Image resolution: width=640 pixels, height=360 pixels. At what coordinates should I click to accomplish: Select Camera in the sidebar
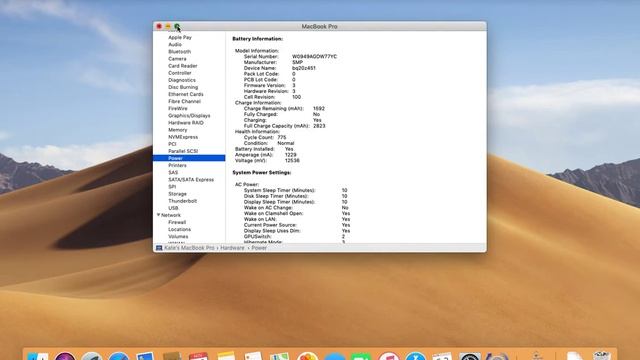pyautogui.click(x=177, y=59)
